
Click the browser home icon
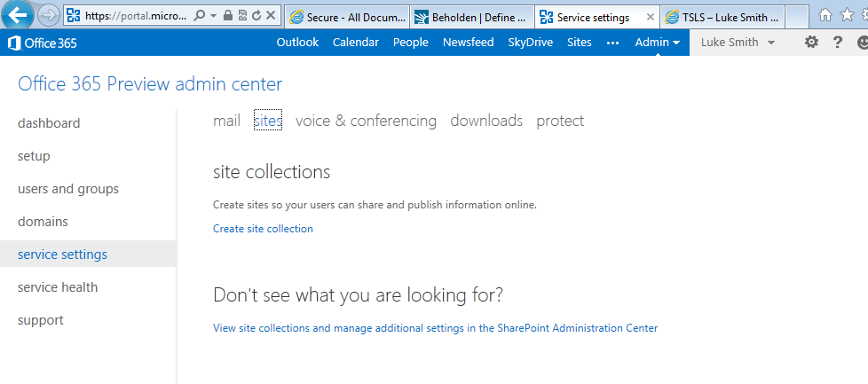[x=826, y=15]
